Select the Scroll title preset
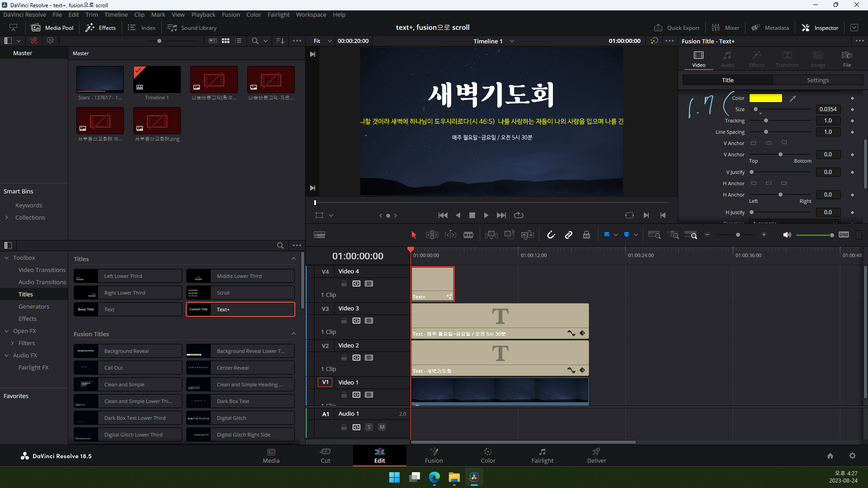This screenshot has height=488, width=868. coord(241,293)
